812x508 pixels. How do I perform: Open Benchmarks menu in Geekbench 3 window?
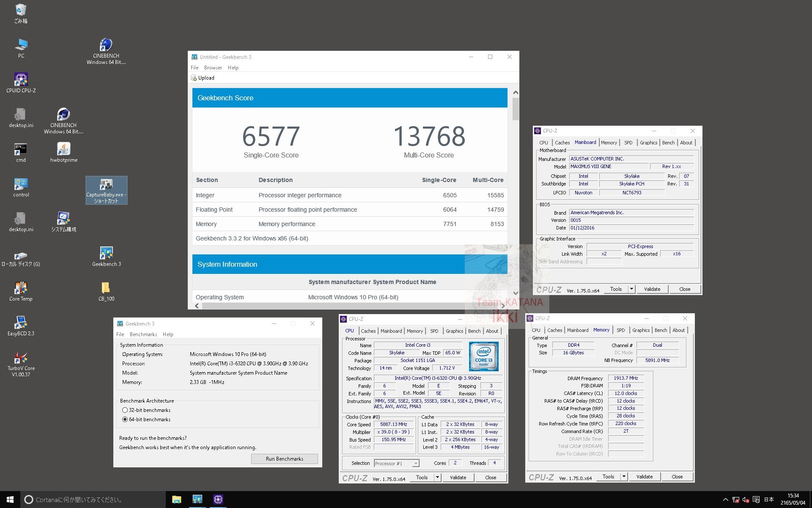(143, 334)
